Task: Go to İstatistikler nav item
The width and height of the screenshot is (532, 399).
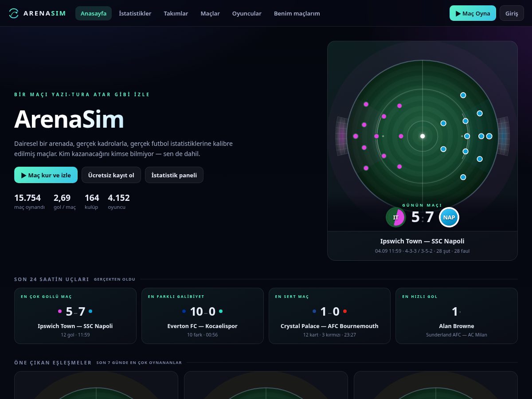Action: [x=135, y=13]
